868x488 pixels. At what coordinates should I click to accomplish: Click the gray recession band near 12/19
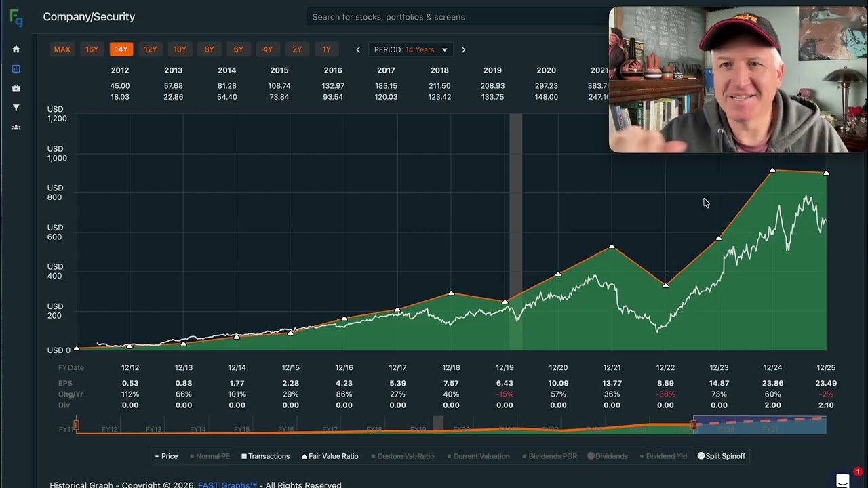point(515,232)
